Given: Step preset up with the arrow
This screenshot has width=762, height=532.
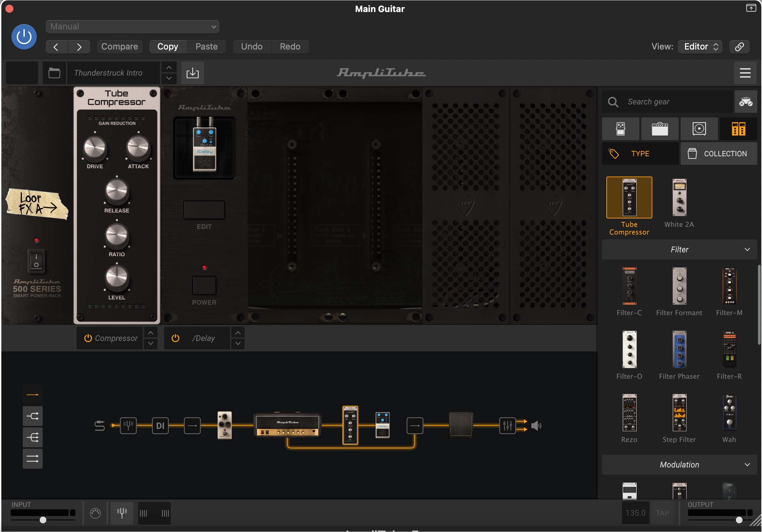Looking at the screenshot, I should [169, 67].
